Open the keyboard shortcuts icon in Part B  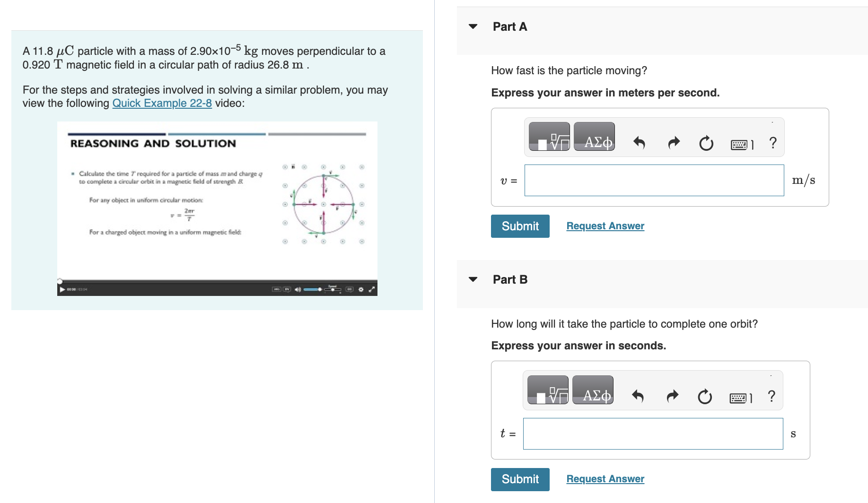tap(739, 398)
